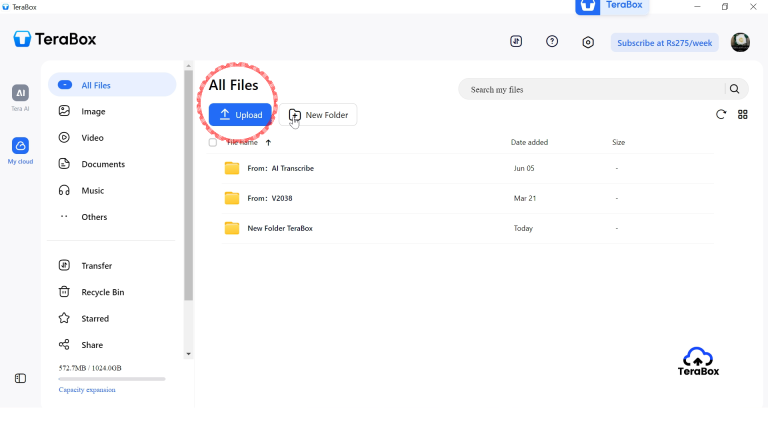Viewport: 768px width, 432px height.
Task: Click the refresh icon above file list
Action: coord(721,115)
